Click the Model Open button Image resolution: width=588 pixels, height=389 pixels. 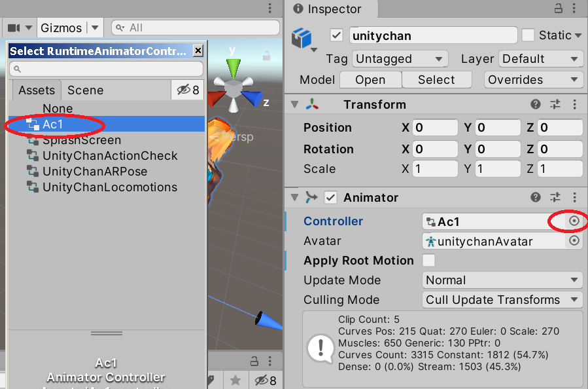(370, 80)
